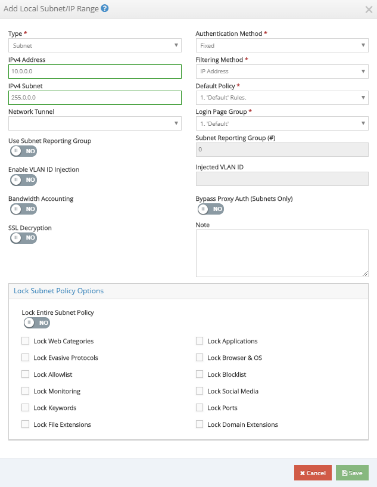Toggle Bypass Proxy Auth switch

coord(211,209)
